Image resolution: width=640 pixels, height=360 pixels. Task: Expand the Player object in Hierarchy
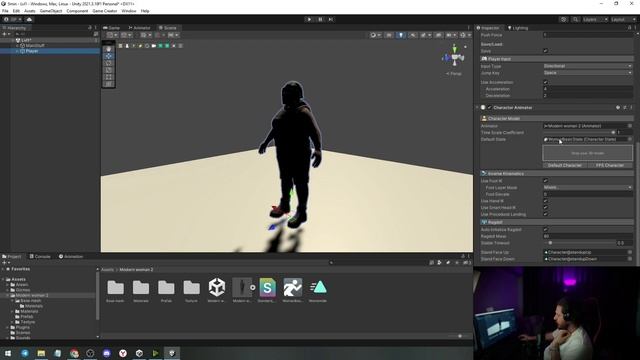[x=17, y=51]
